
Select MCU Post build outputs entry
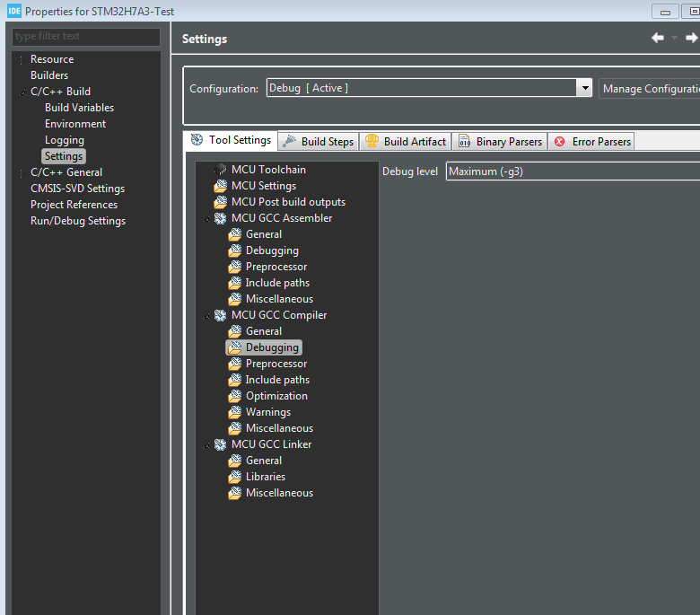tap(288, 202)
